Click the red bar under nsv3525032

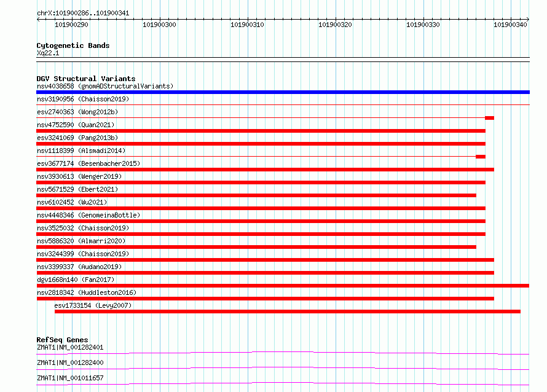(x=261, y=234)
